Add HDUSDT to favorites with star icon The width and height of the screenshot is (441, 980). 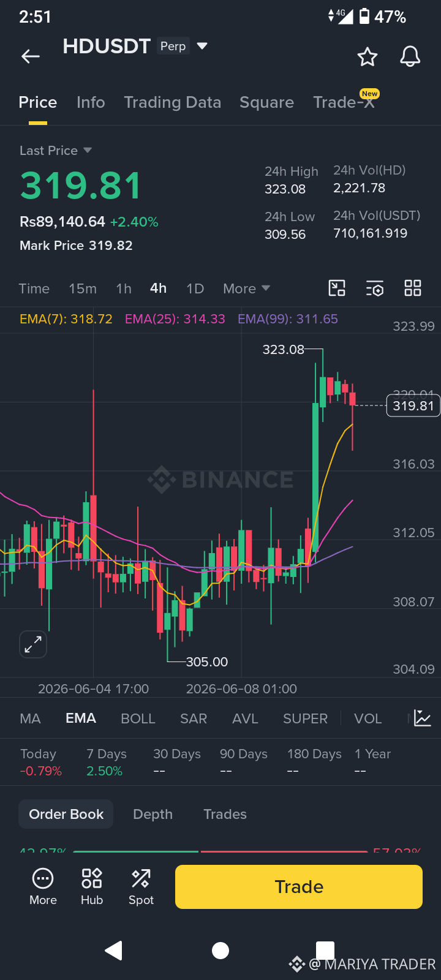tap(367, 57)
